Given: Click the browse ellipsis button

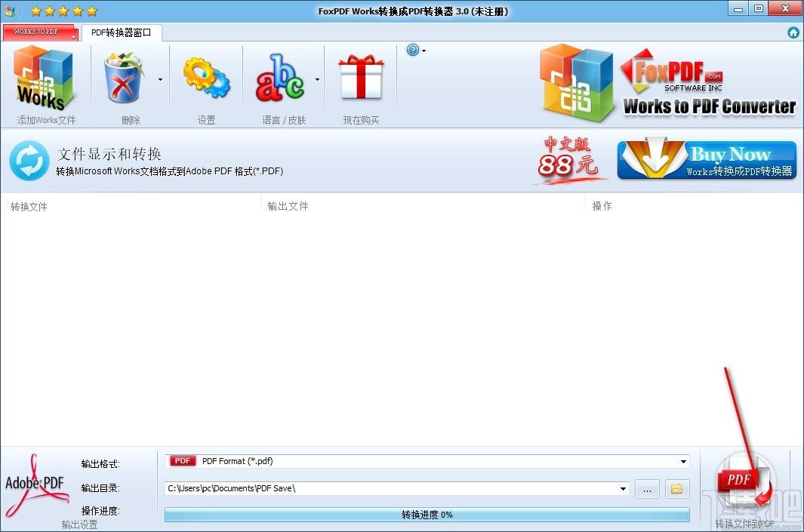Looking at the screenshot, I should click(x=647, y=489).
